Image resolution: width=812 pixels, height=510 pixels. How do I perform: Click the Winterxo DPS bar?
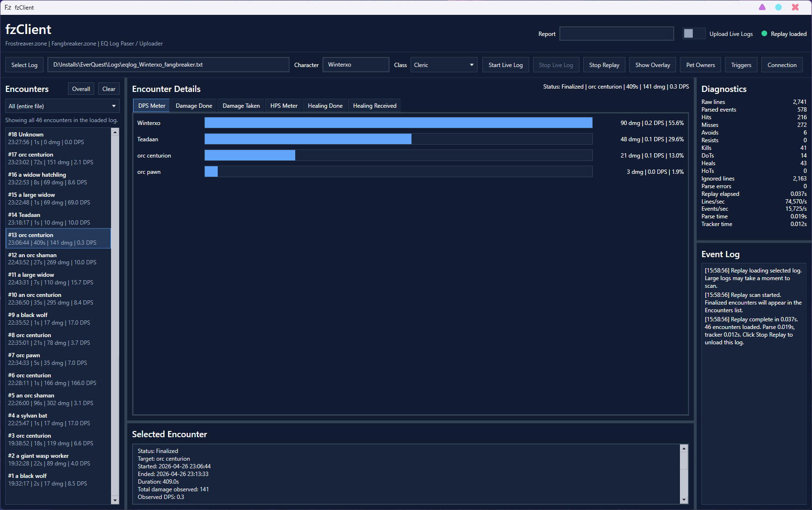(x=399, y=123)
